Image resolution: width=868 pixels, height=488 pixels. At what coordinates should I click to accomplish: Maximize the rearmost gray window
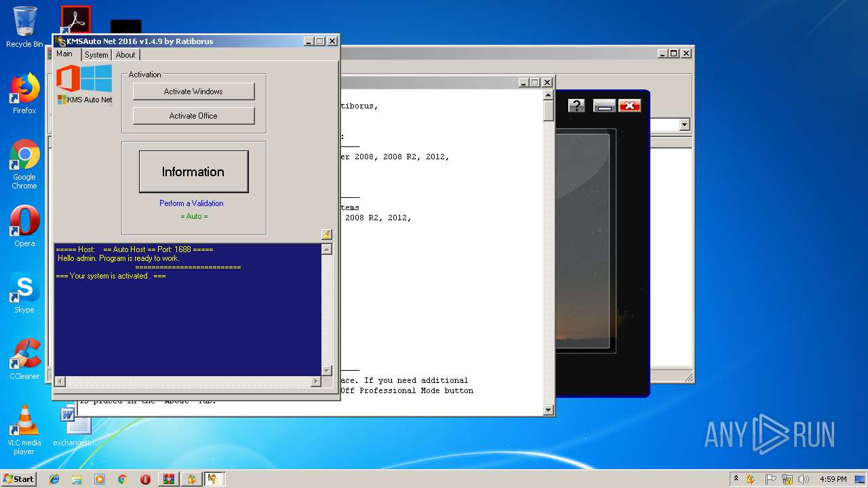(x=674, y=54)
